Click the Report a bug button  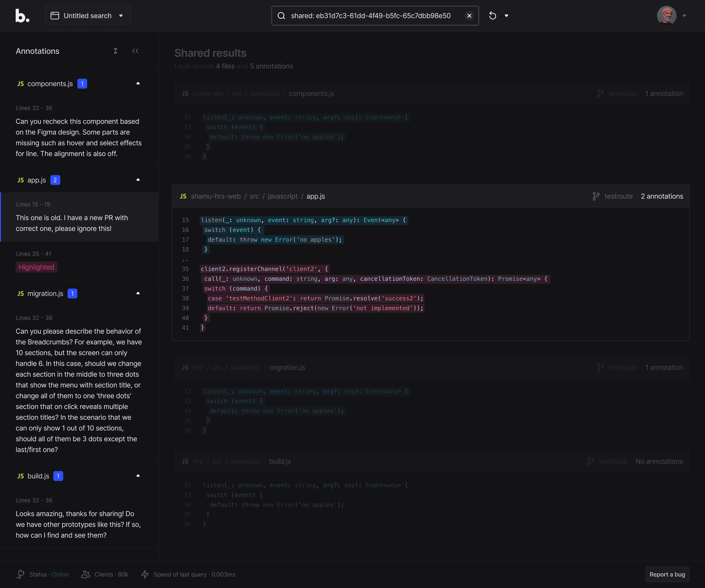tap(667, 574)
